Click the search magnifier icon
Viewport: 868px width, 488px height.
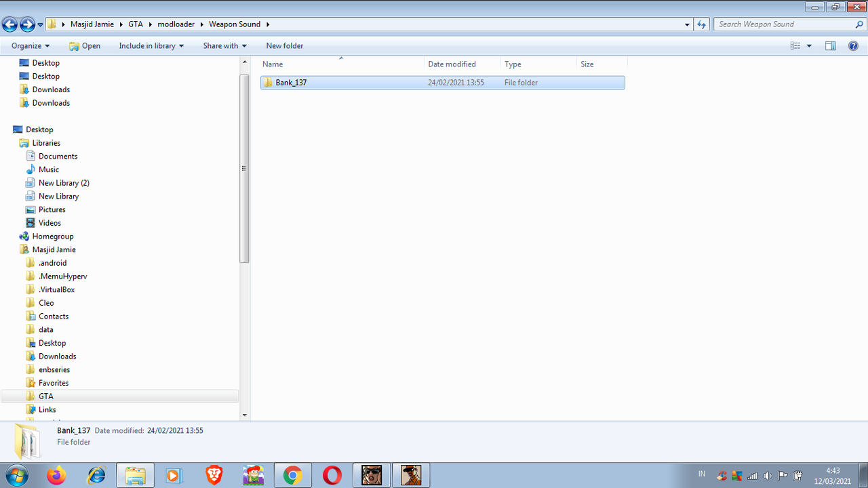859,24
